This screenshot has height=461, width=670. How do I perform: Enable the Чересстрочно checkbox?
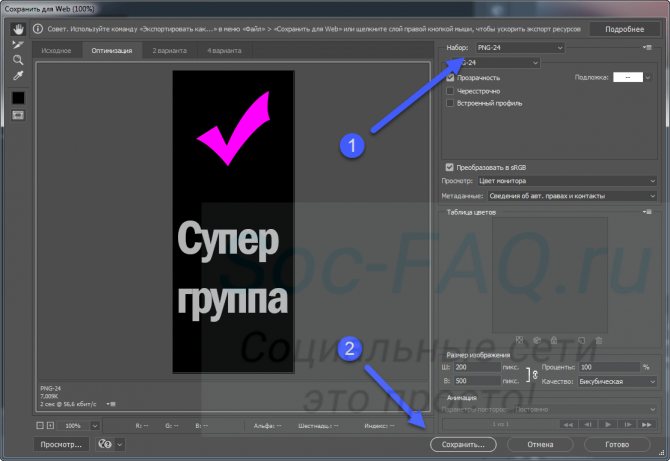(x=450, y=90)
